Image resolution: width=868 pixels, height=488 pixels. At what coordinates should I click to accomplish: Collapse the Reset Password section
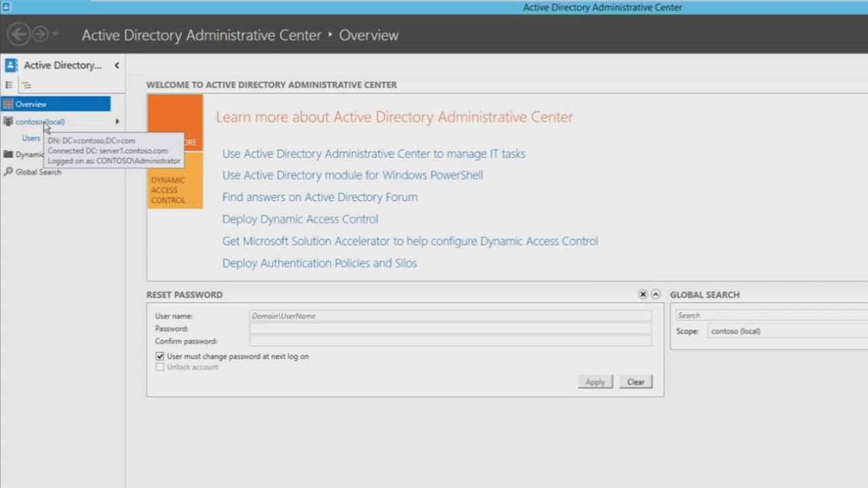tap(656, 294)
